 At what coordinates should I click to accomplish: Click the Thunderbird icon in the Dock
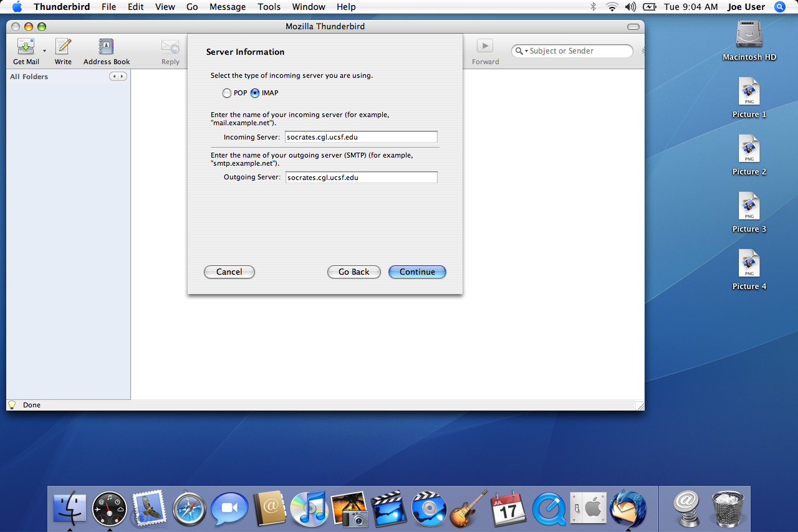click(x=628, y=508)
